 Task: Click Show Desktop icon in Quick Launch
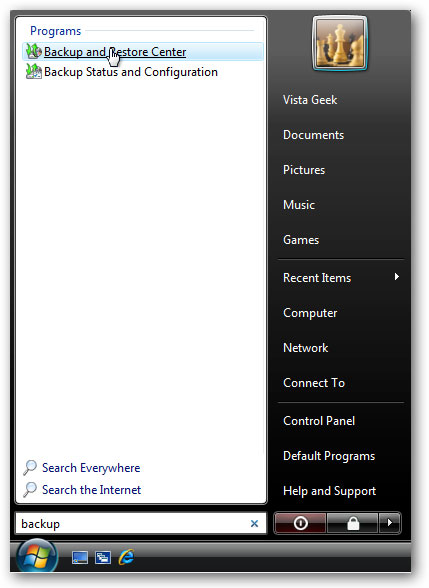(80, 558)
